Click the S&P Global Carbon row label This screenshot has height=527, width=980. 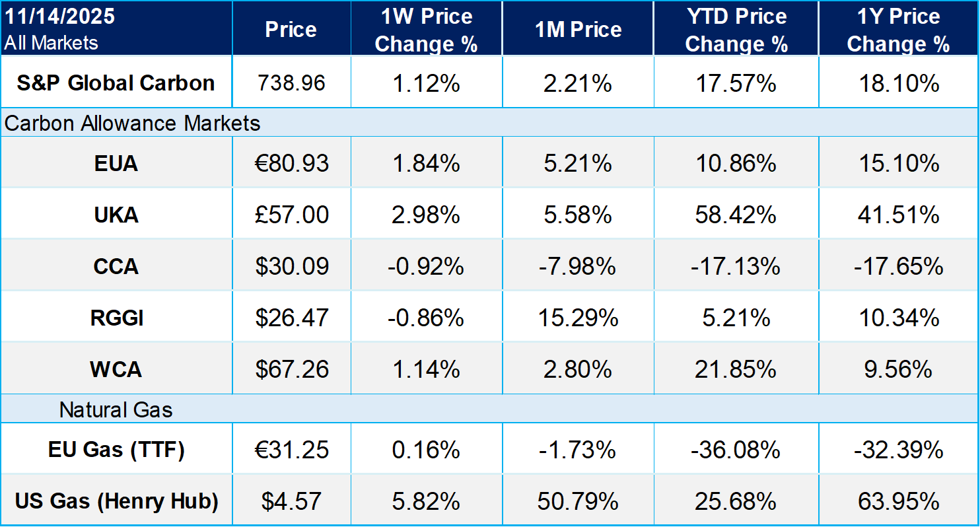116,83
